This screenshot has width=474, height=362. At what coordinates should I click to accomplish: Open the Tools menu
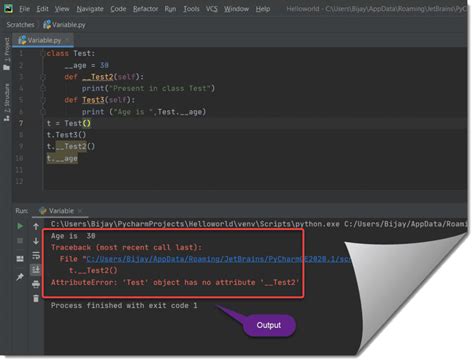(x=191, y=9)
